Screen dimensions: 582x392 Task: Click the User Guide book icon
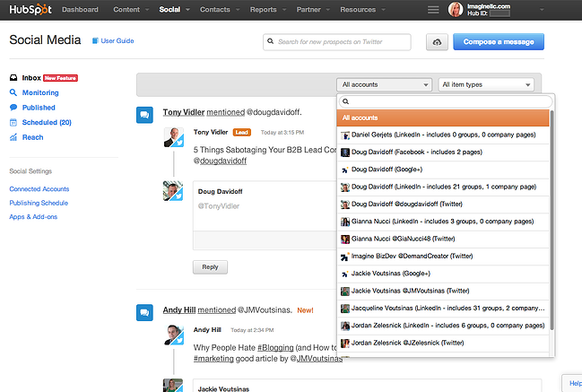95,41
